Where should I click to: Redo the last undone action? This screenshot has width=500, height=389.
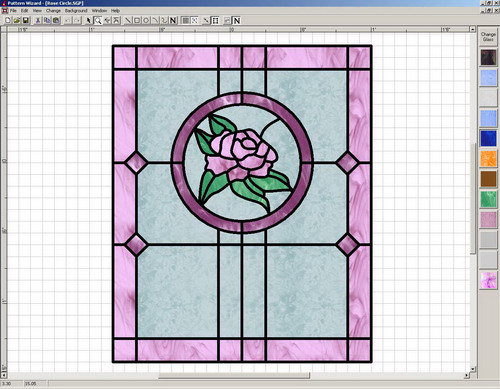tap(77, 21)
